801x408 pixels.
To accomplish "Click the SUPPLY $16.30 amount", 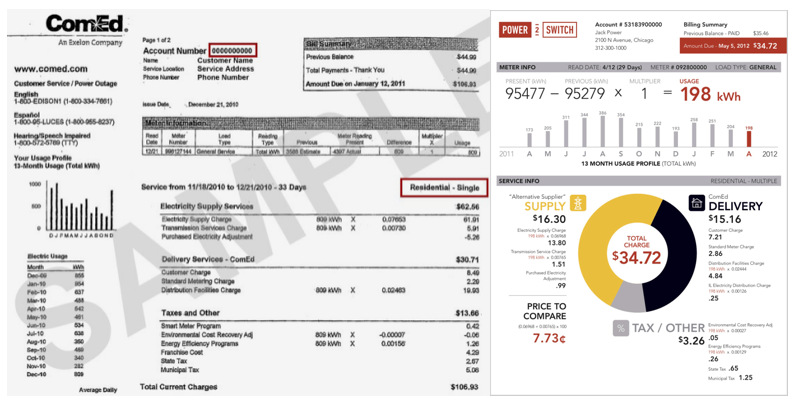I will coord(549,219).
